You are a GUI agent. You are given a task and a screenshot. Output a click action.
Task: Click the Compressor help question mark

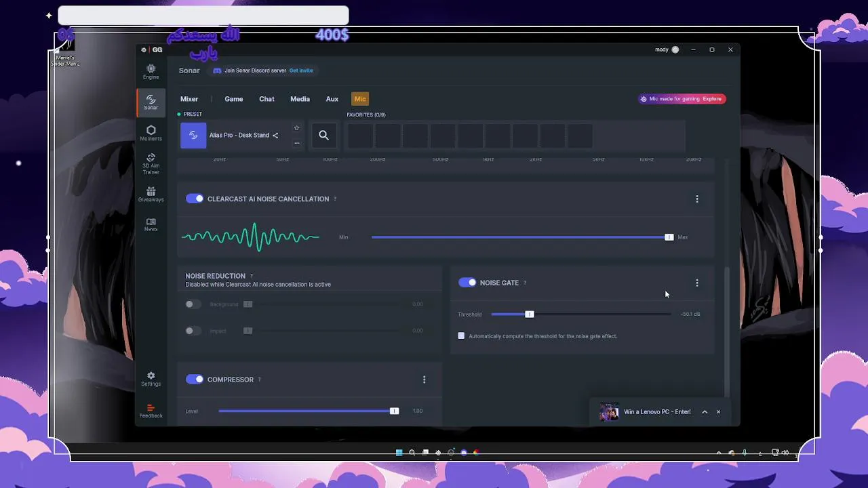tap(259, 380)
